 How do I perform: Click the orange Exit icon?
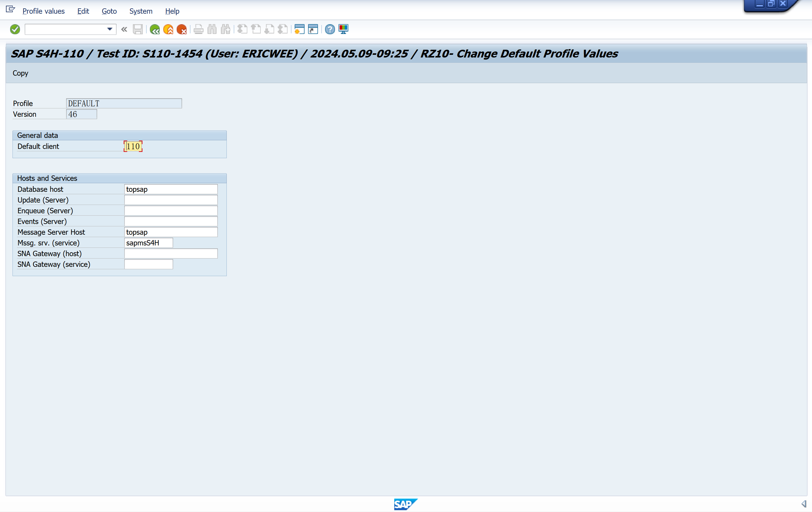(x=168, y=29)
